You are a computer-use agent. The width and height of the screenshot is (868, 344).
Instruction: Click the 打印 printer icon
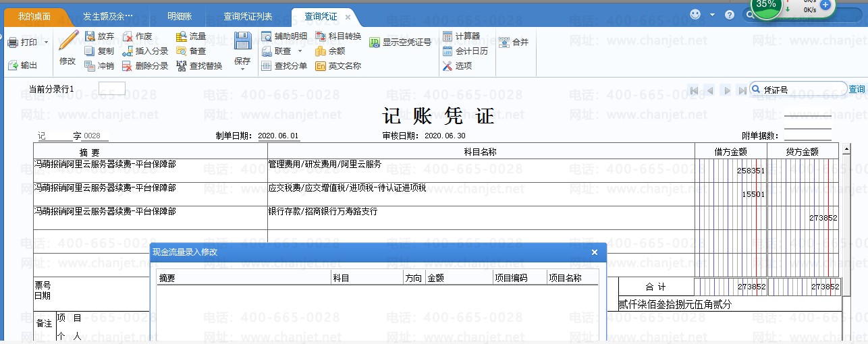13,42
